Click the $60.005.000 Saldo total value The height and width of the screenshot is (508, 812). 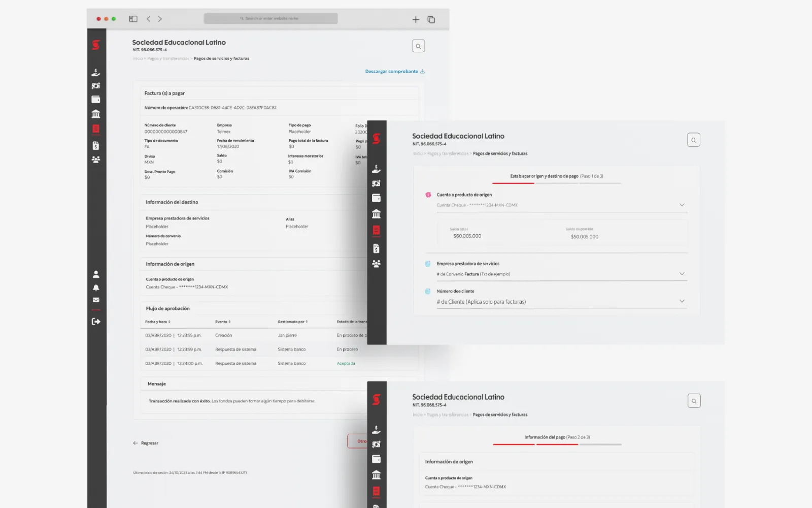tap(467, 236)
